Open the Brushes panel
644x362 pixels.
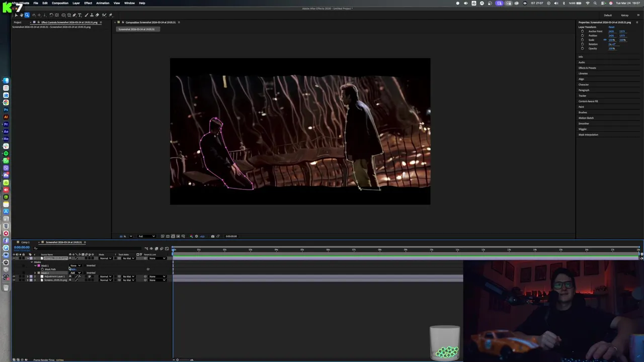583,112
